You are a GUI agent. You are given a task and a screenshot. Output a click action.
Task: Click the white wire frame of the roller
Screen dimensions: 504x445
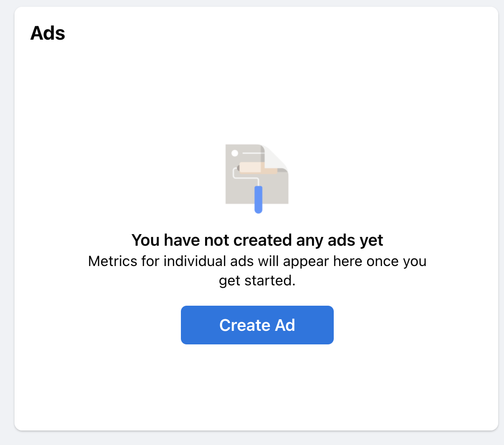pos(246,178)
